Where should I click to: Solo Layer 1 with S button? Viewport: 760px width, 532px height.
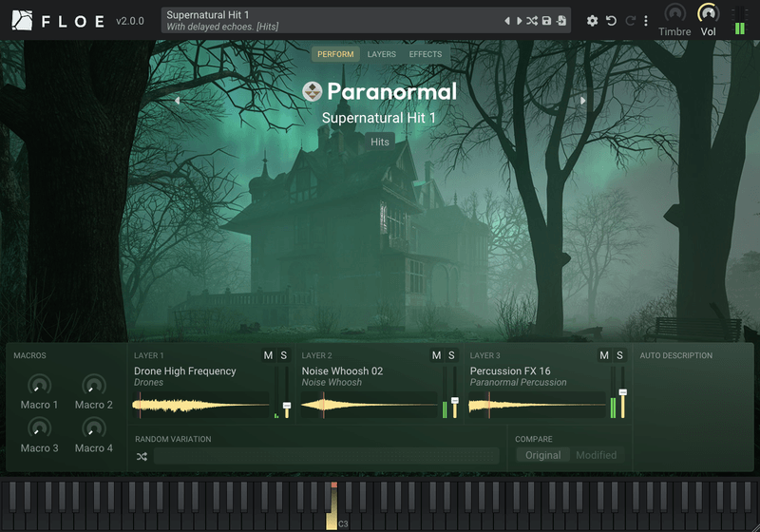283,355
